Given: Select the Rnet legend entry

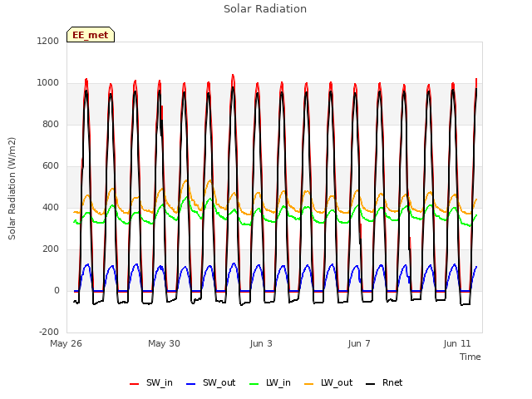Looking at the screenshot, I should [384, 383].
